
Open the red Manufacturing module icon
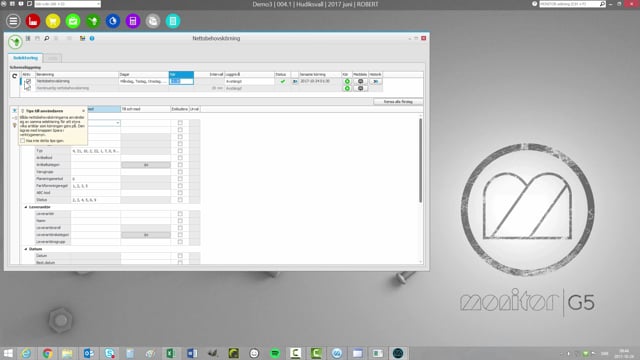point(33,21)
